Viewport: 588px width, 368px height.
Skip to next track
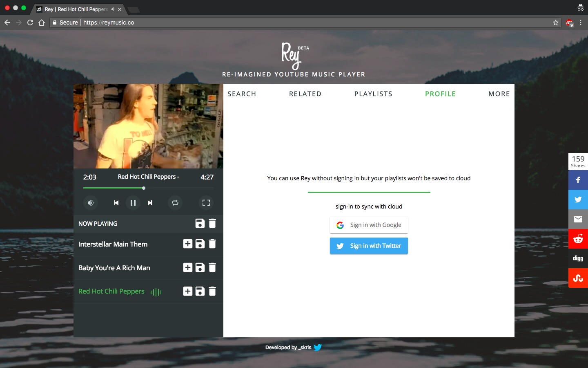point(150,203)
